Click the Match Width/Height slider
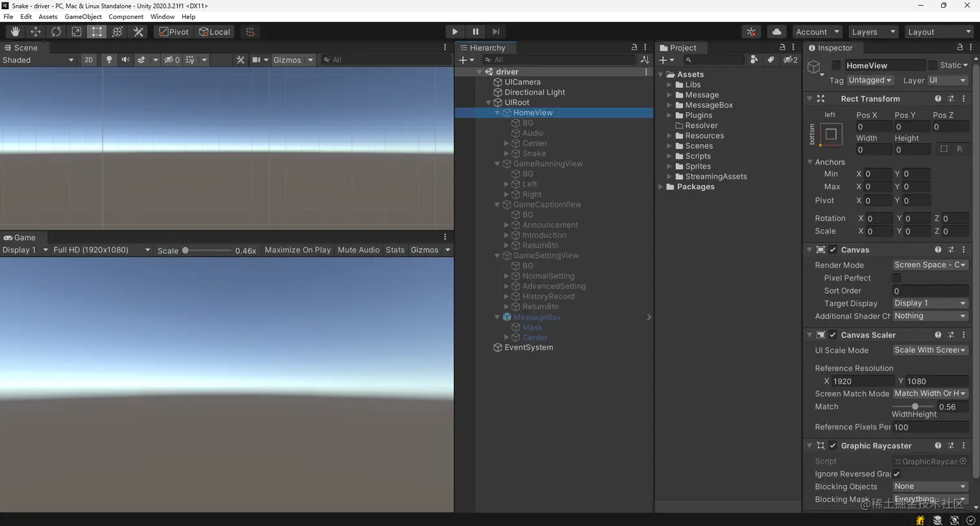The height and width of the screenshot is (526, 980). (914, 407)
